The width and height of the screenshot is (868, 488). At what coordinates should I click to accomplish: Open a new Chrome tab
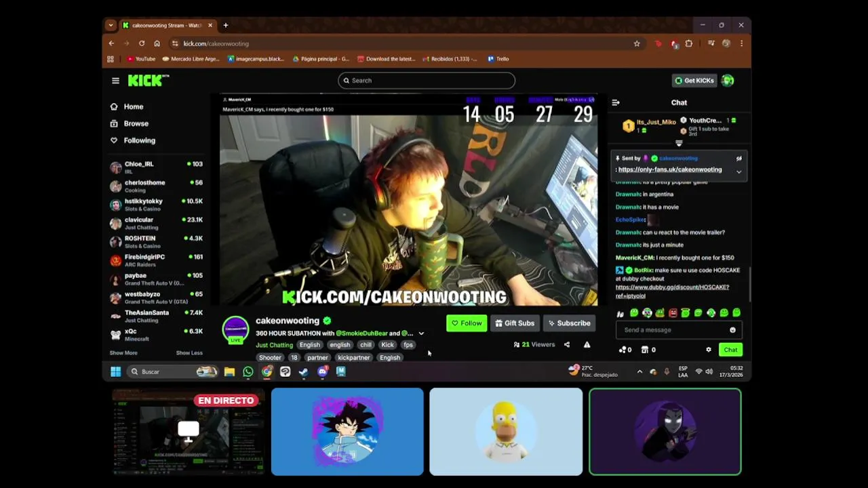click(x=226, y=25)
